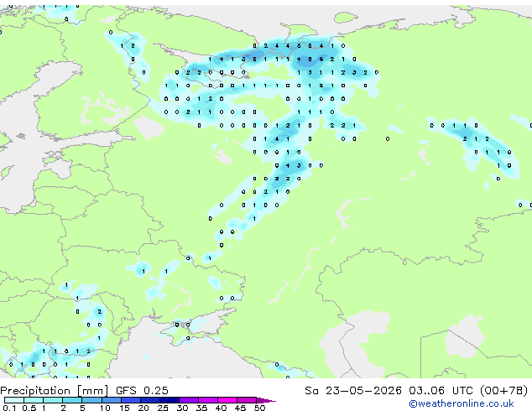Viewport: 532px width, 411px height.
Task: Pick the 35–40 mm violet legend segment
Action: click(x=208, y=400)
